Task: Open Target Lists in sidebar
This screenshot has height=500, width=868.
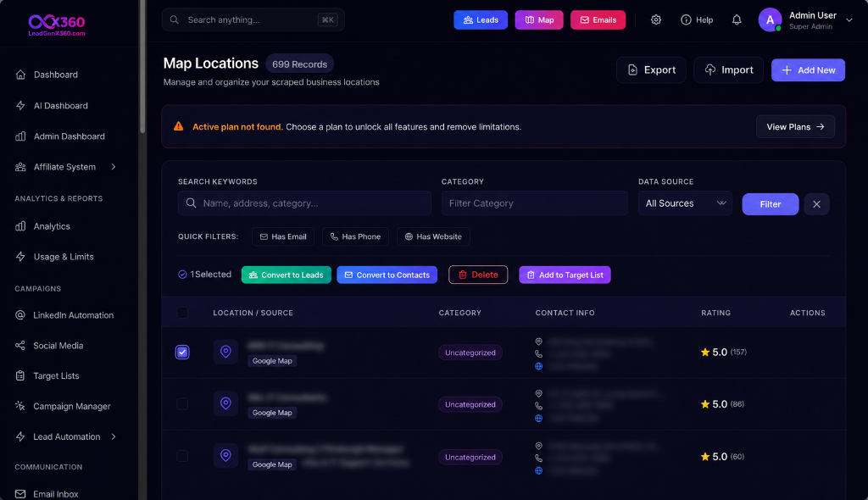Action: 56,376
